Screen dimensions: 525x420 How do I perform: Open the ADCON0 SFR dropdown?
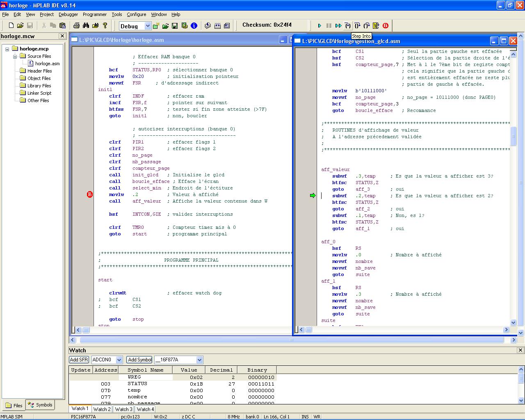(x=119, y=360)
